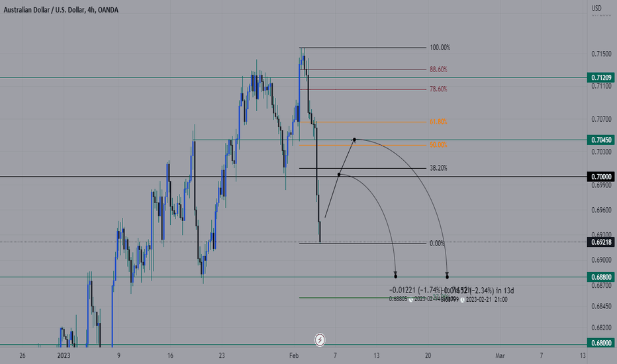
Task: Click the 0.70700 price axis label
Action: click(601, 119)
